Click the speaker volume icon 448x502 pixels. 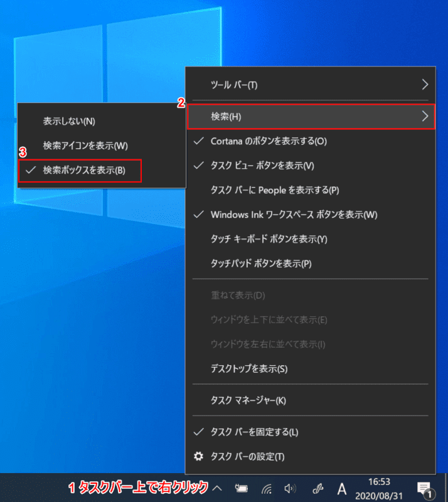click(x=290, y=489)
